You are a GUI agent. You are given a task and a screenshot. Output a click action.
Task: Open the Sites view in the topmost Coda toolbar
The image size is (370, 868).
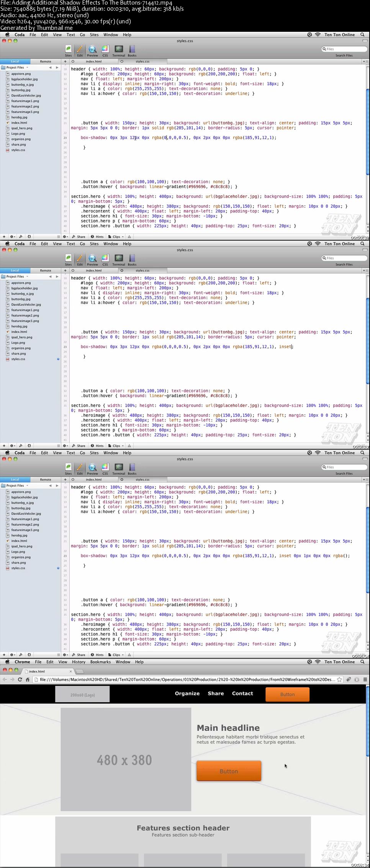[68, 51]
